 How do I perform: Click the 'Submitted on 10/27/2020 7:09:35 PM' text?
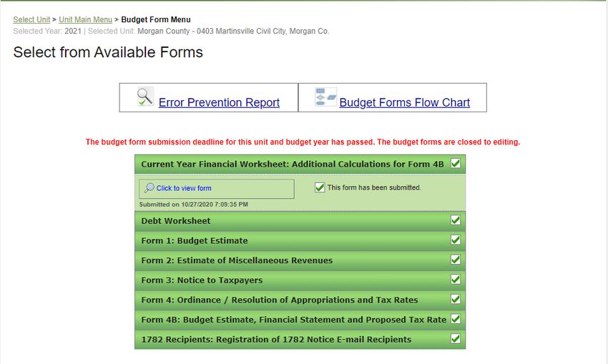(x=194, y=205)
